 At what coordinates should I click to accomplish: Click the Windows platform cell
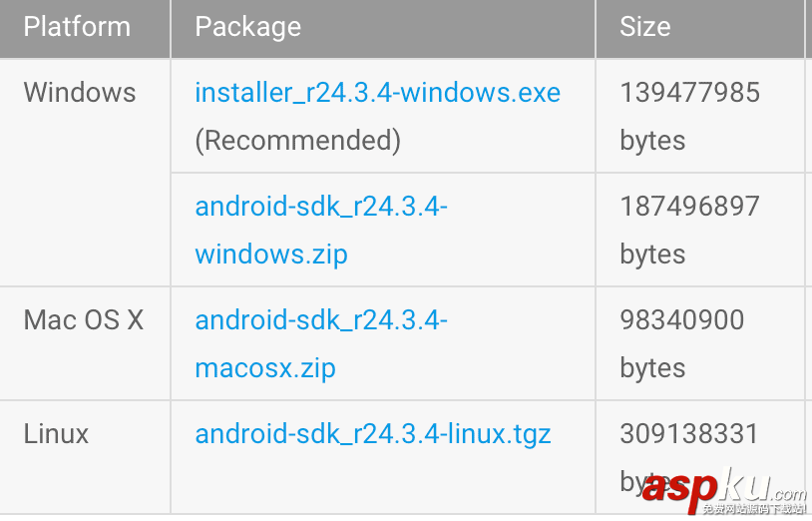80,93
